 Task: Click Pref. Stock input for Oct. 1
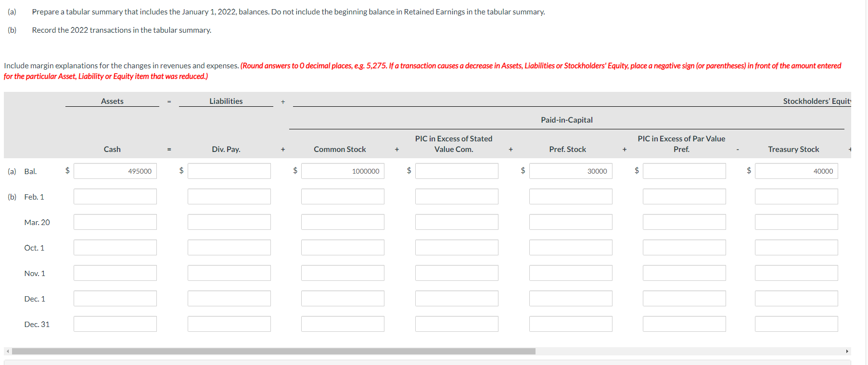571,247
